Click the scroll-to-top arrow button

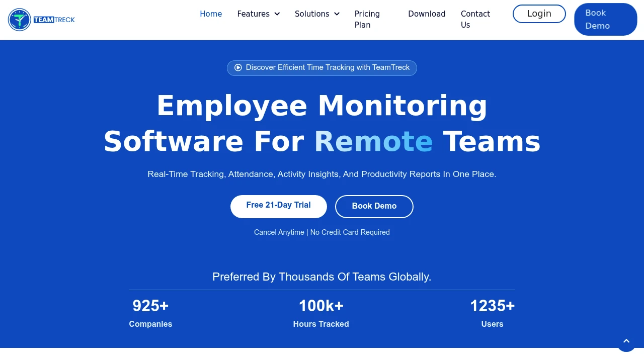[626, 341]
